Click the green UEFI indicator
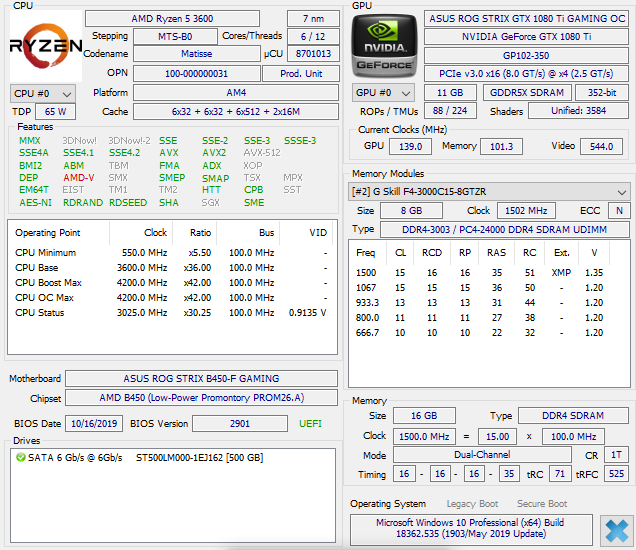Screen dimensions: 636x550 coord(311,424)
